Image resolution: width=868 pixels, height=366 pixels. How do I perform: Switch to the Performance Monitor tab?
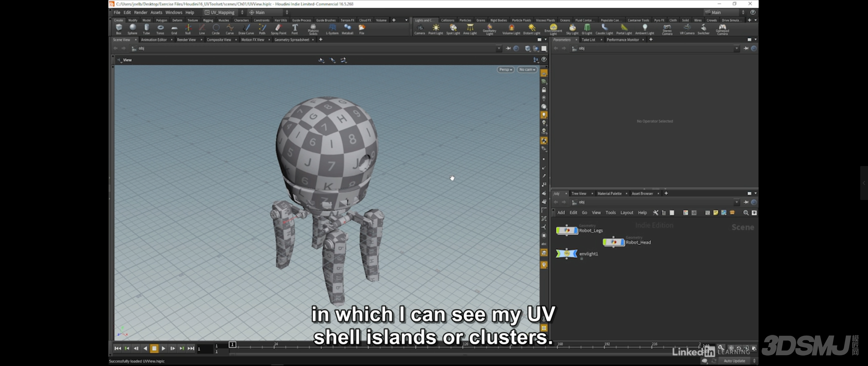point(623,40)
